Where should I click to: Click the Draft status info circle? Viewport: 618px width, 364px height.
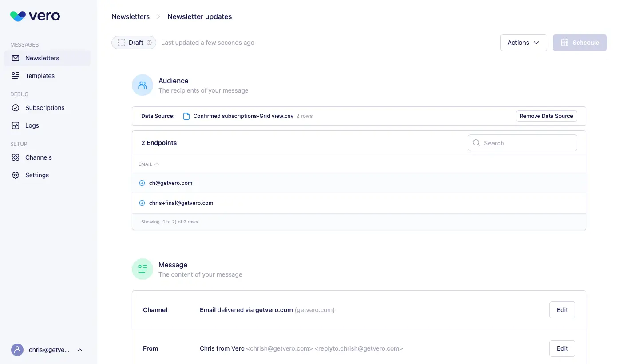(150, 43)
